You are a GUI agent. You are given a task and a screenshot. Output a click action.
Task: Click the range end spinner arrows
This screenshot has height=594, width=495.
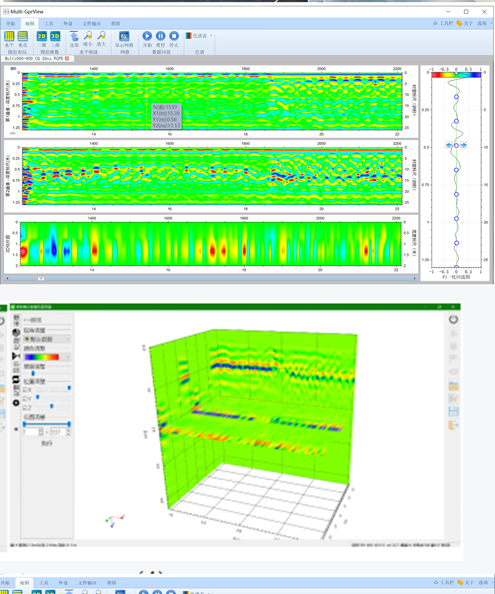[x=69, y=432]
